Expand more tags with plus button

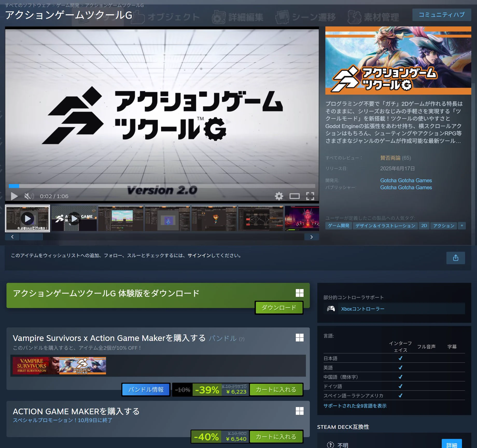[462, 226]
